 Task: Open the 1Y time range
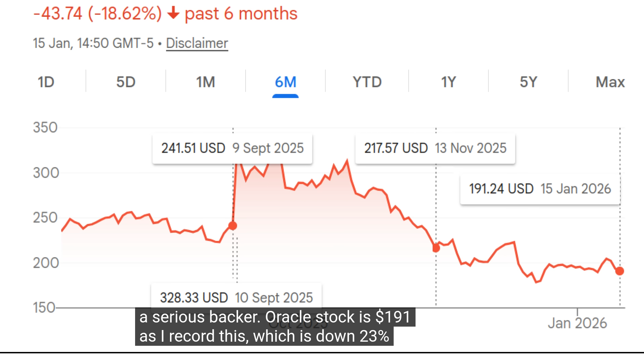pyautogui.click(x=448, y=82)
